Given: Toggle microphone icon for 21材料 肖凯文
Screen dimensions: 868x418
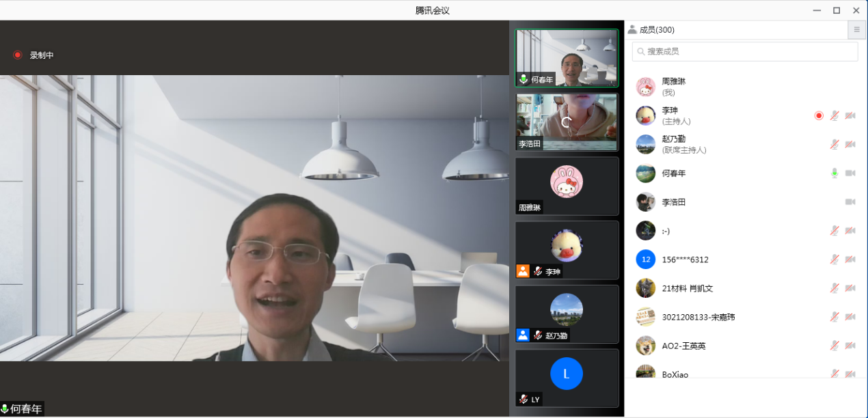Looking at the screenshot, I should 835,288.
